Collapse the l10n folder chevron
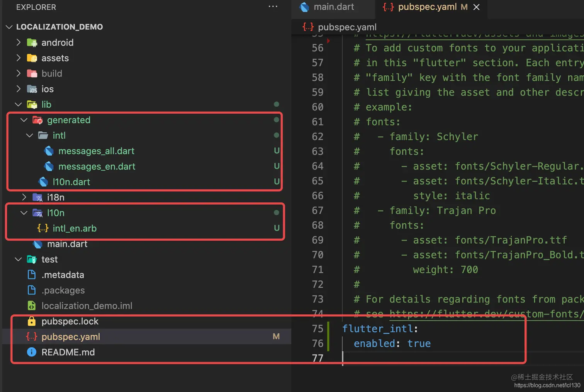This screenshot has width=584, height=392. [24, 213]
